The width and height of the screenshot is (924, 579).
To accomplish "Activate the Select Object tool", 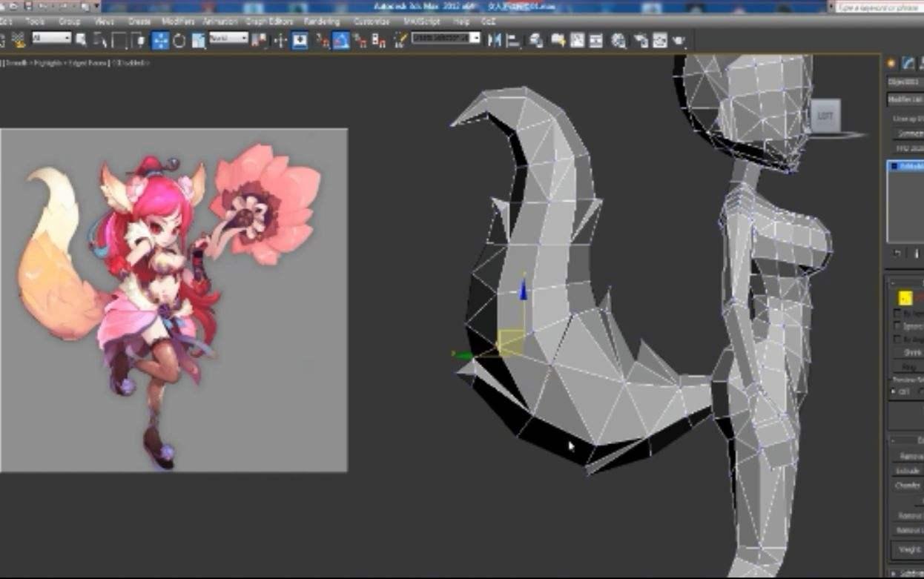I will pos(81,39).
